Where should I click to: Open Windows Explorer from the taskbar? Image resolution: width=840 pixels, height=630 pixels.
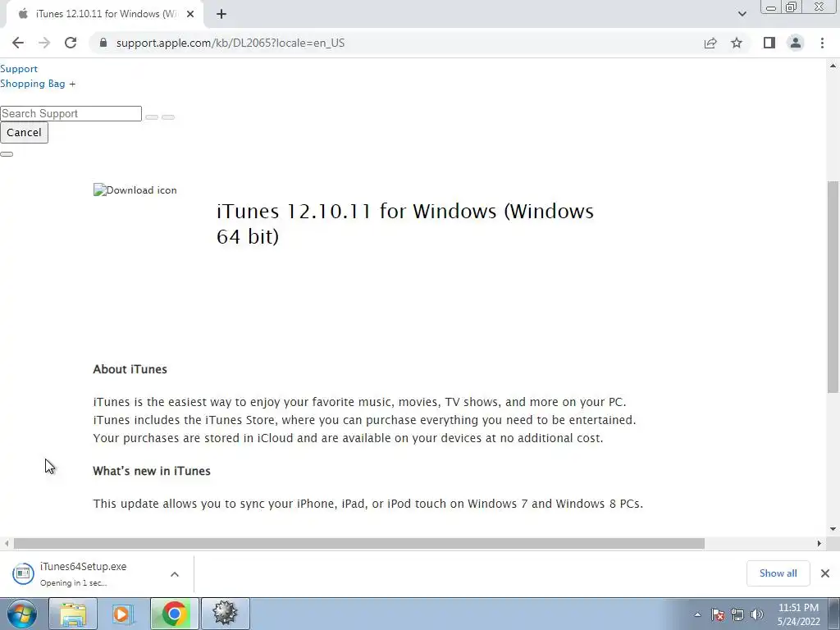click(73, 614)
